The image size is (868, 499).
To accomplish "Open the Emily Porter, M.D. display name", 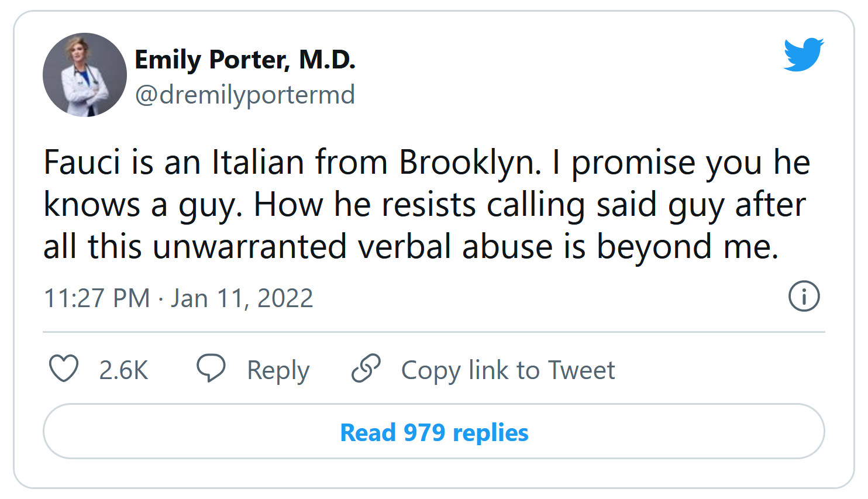I will (245, 60).
